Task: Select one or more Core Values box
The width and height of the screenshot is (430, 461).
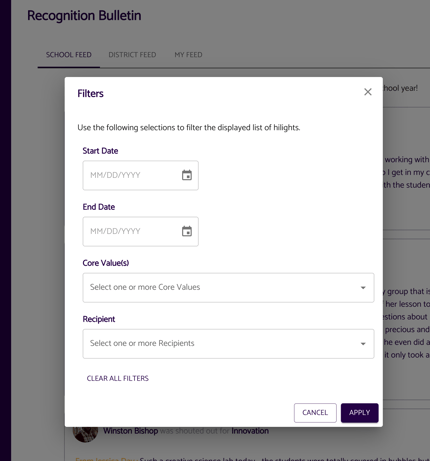Action: click(228, 288)
